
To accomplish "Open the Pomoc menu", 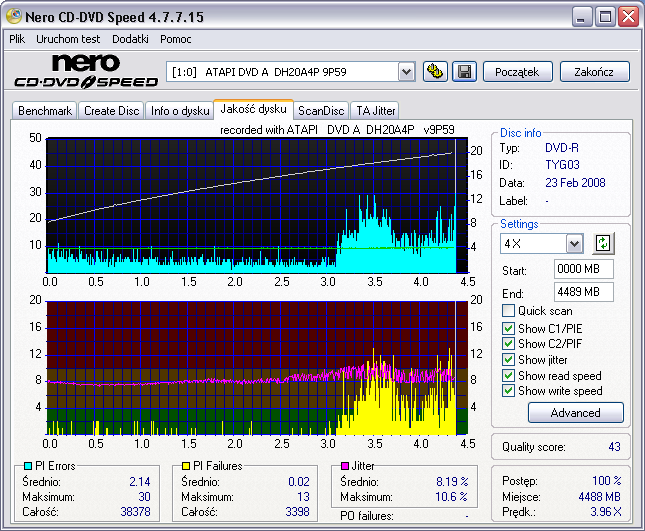I will tap(176, 39).
